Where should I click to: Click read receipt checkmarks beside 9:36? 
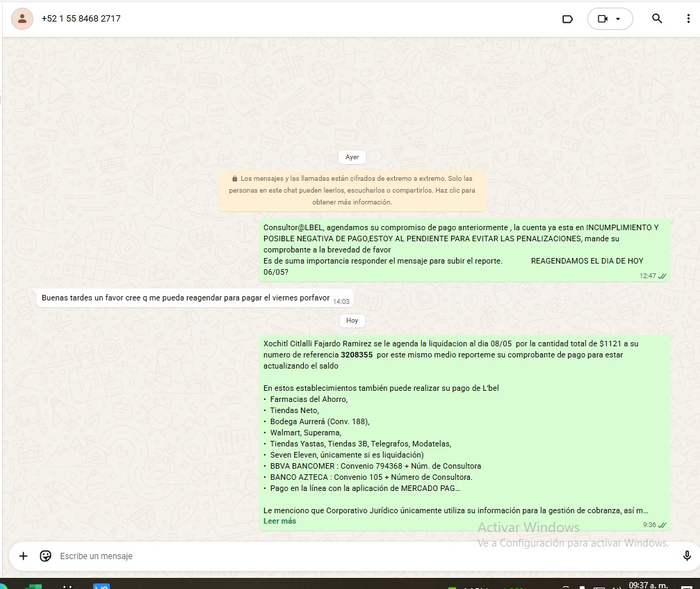tap(662, 525)
